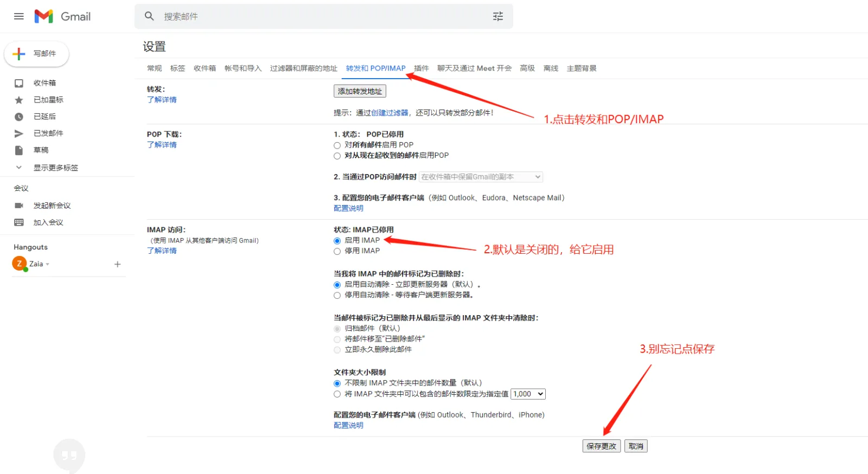
Task: Expand 显示更多标签 chevron
Action: point(19,168)
